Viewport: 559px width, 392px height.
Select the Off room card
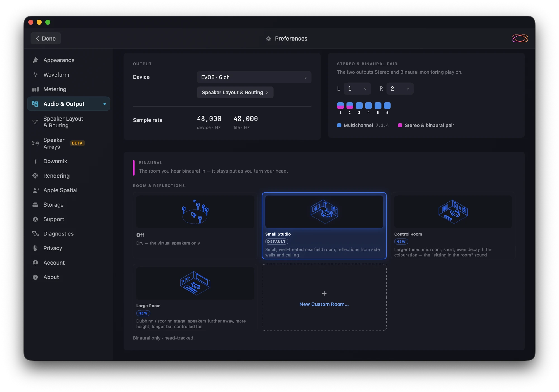[195, 226]
